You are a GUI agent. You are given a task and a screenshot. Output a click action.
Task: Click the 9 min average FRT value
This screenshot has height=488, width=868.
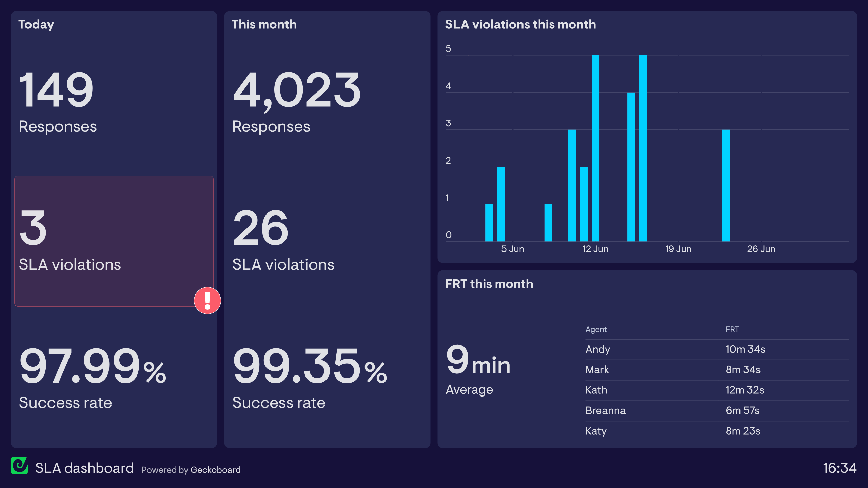pyautogui.click(x=478, y=360)
